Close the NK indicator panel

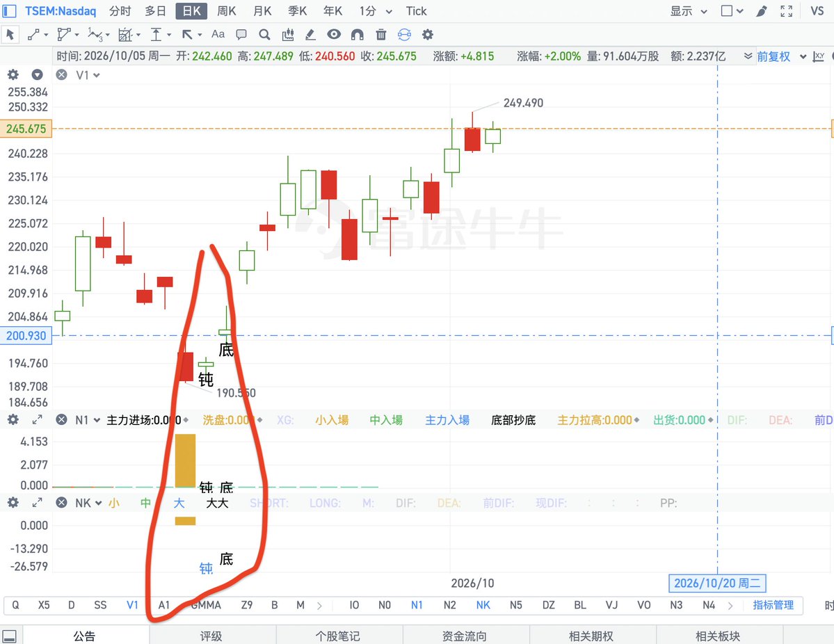(62, 503)
